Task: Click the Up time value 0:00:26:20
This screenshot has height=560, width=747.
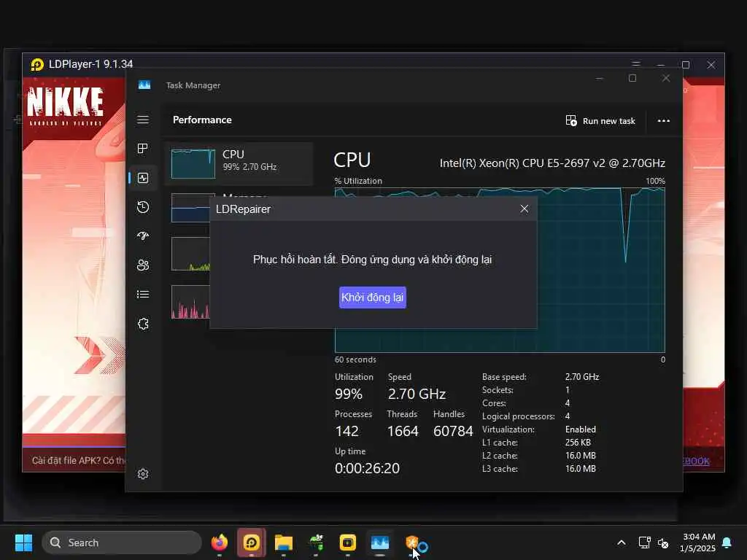Action: 368,468
